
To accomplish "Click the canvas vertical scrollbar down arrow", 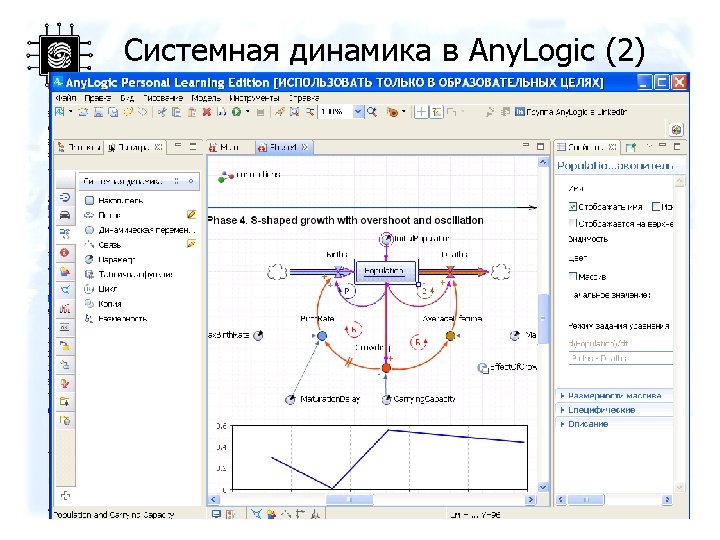I will pos(543,487).
